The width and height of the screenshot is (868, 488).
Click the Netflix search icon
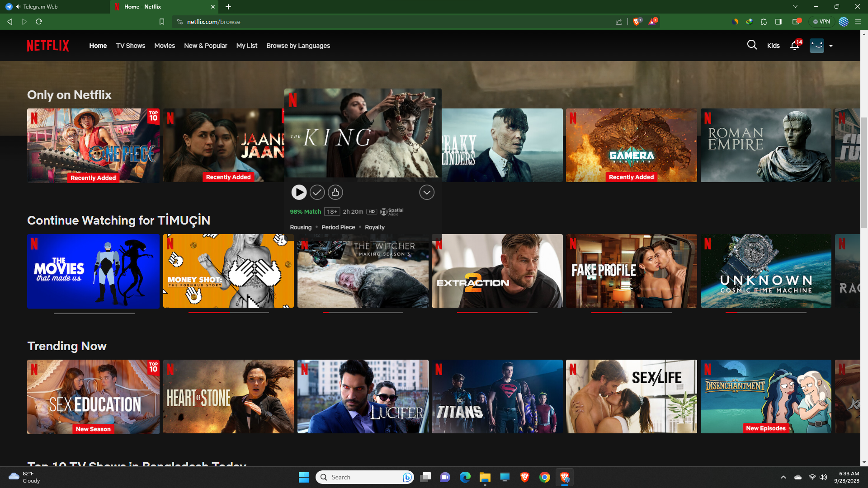[753, 45]
